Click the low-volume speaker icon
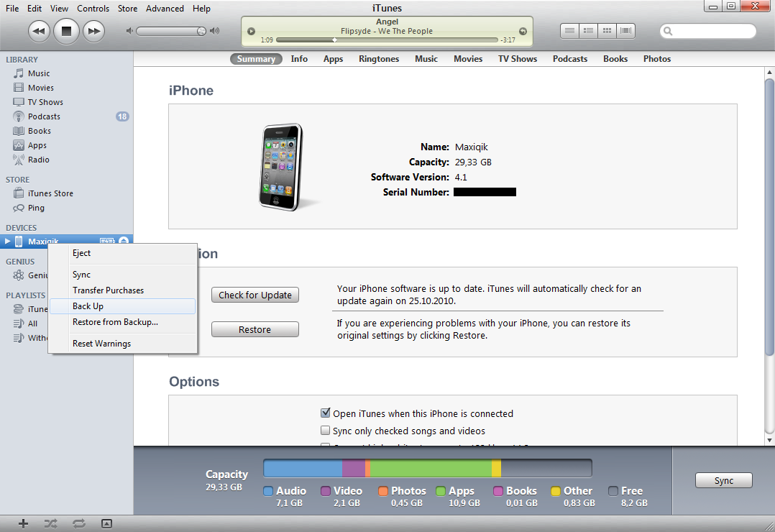The image size is (775, 532). 129,31
